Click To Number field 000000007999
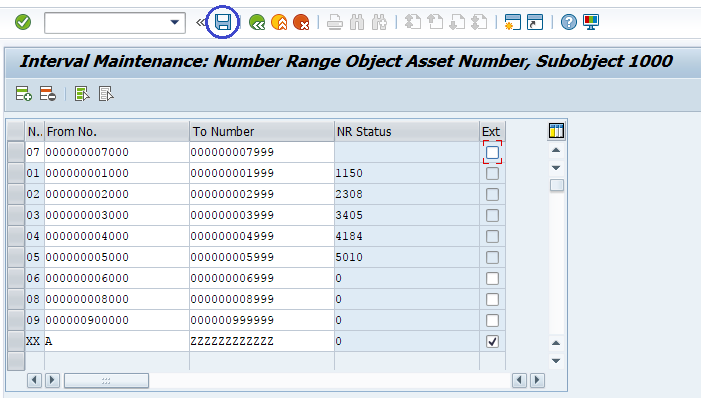This screenshot has height=398, width=701. click(262, 152)
